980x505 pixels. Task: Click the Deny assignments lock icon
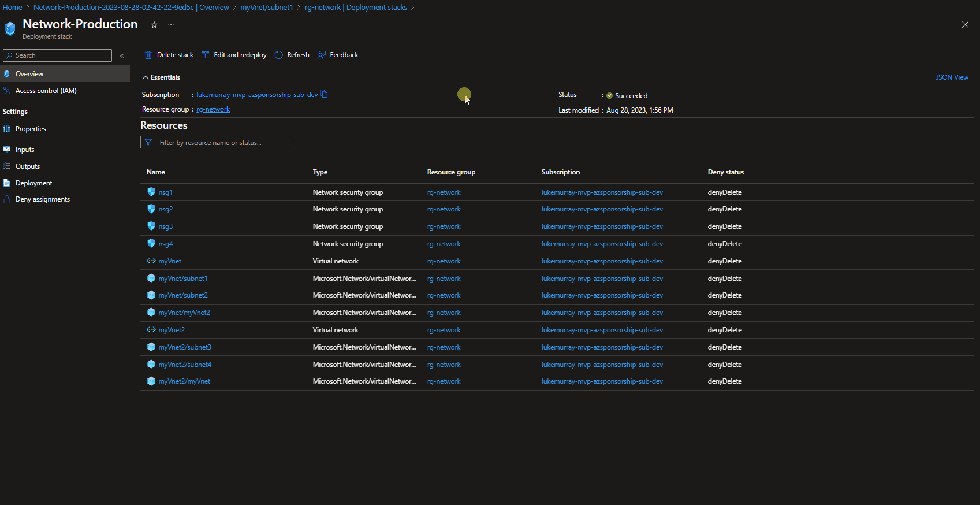tap(7, 199)
